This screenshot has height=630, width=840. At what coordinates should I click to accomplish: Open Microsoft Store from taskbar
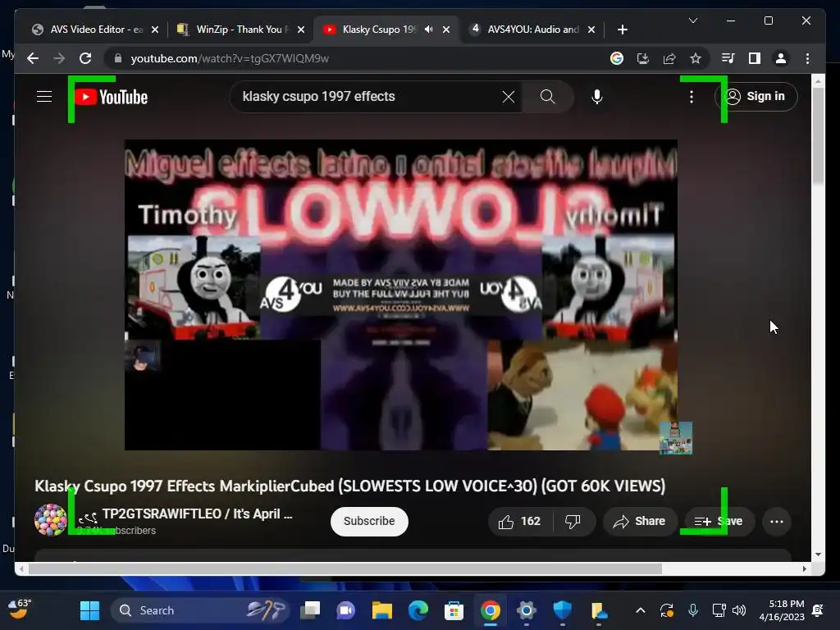pos(454,610)
